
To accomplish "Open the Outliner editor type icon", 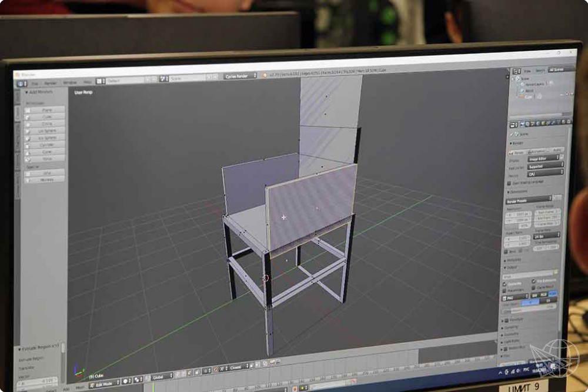I will point(517,71).
